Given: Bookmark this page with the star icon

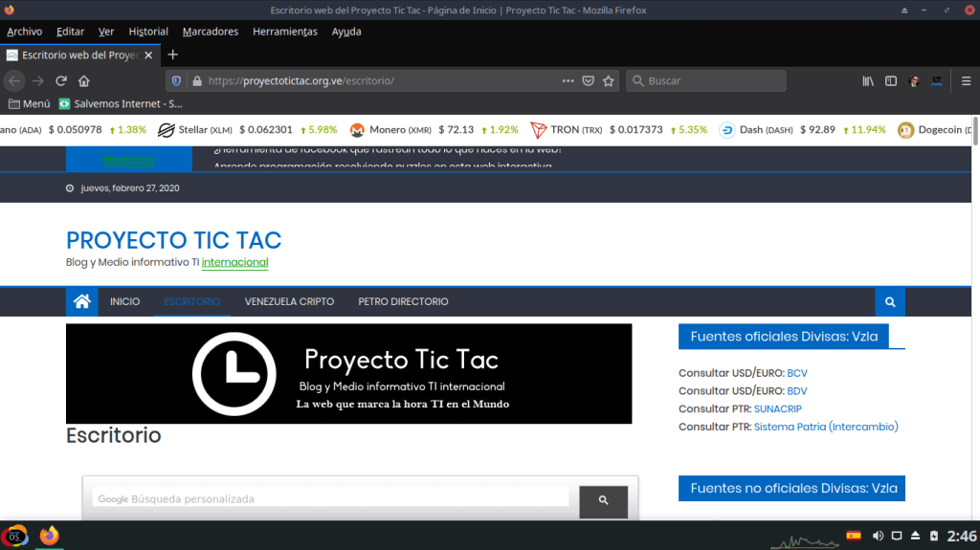Looking at the screenshot, I should (x=609, y=81).
